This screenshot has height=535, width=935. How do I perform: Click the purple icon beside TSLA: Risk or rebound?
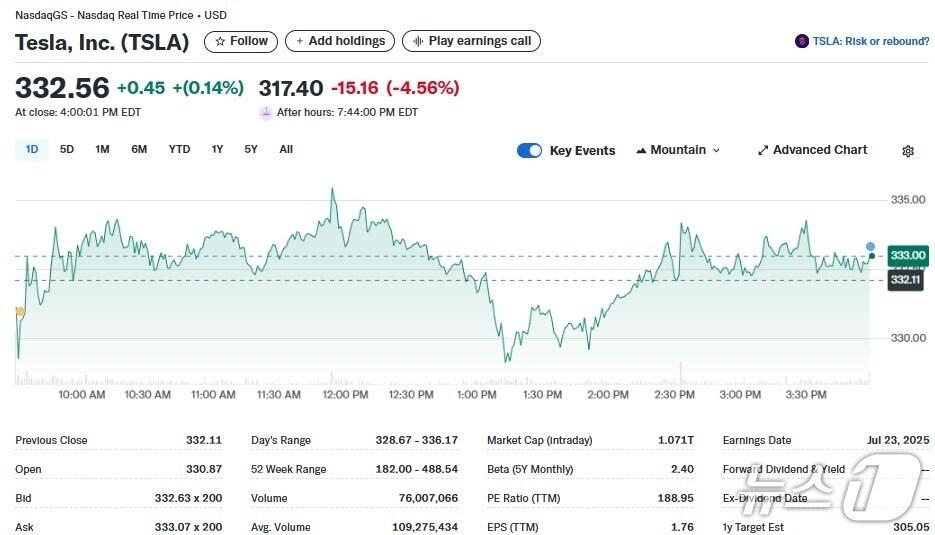click(x=801, y=41)
